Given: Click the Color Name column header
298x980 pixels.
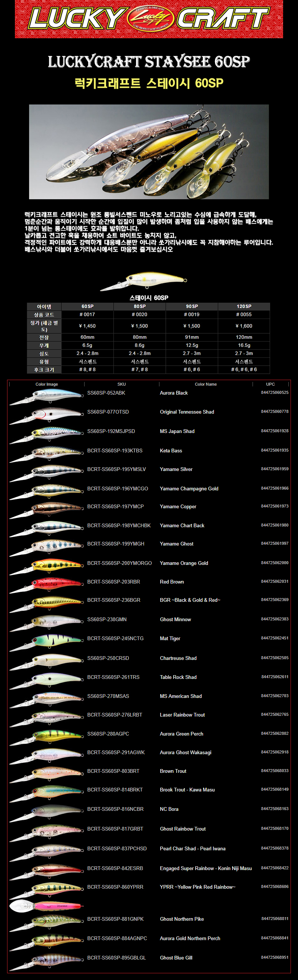Looking at the screenshot, I should point(206,384).
